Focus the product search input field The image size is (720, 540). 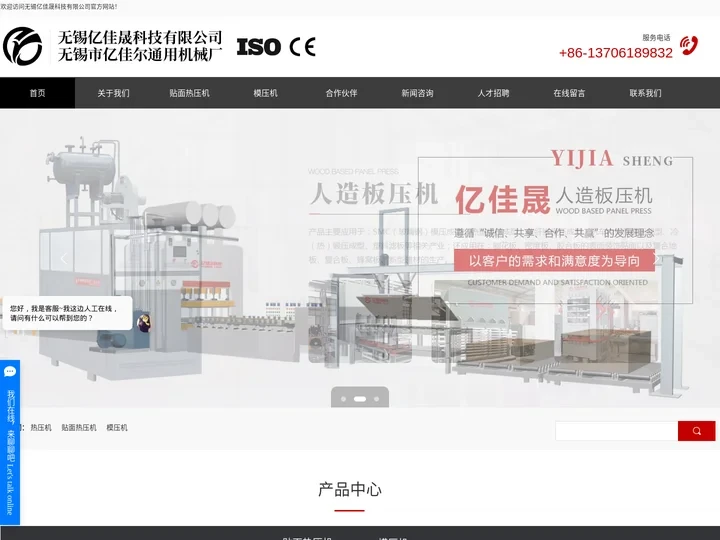point(617,431)
